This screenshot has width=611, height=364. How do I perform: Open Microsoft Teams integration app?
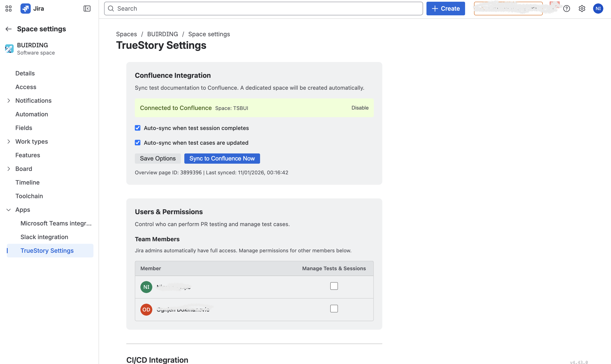click(56, 224)
